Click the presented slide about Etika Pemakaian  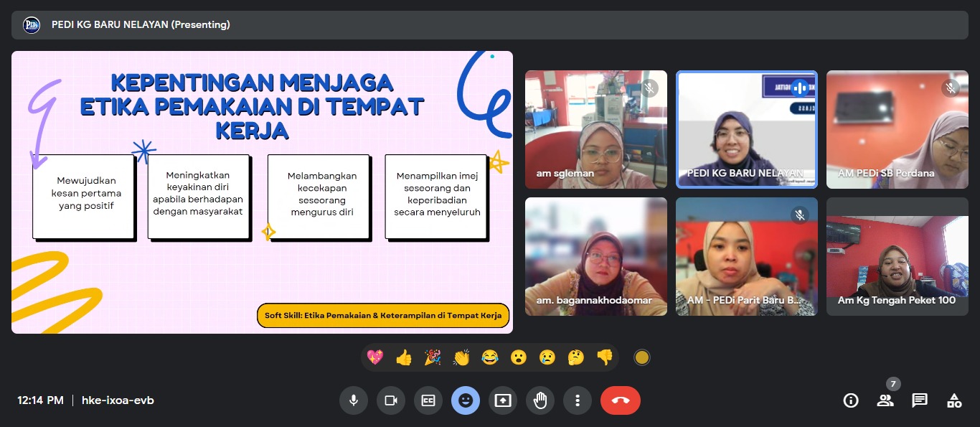click(x=262, y=192)
